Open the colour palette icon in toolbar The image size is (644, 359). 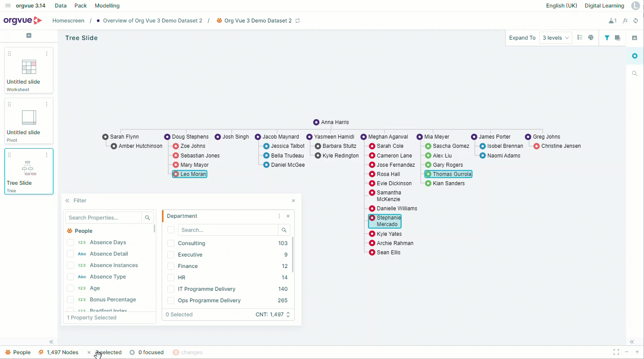coord(591,38)
